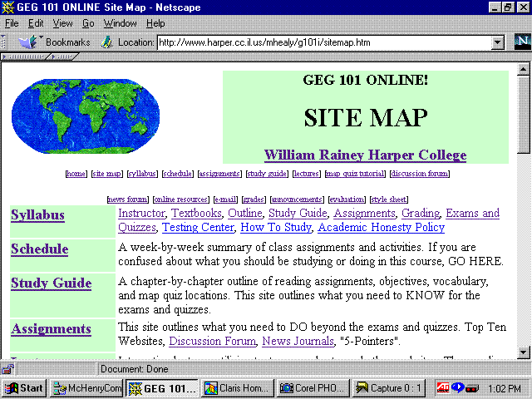Click the Testing Center link
532x399 pixels.
(198, 227)
